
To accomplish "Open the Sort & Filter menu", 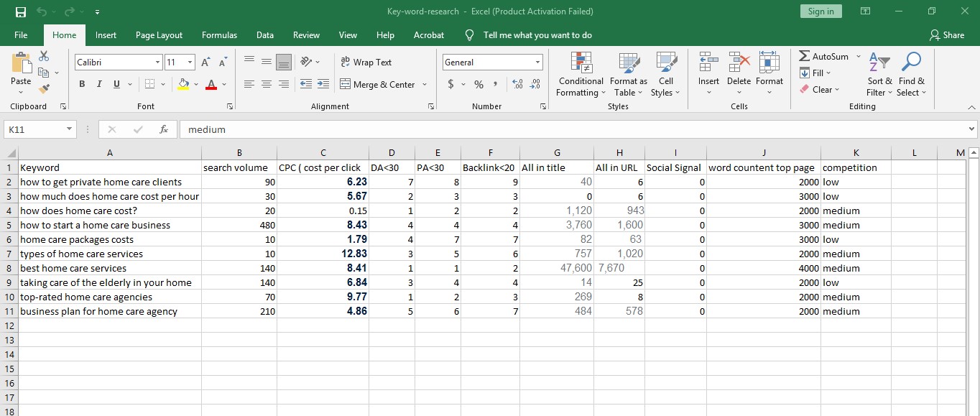I will [x=878, y=74].
